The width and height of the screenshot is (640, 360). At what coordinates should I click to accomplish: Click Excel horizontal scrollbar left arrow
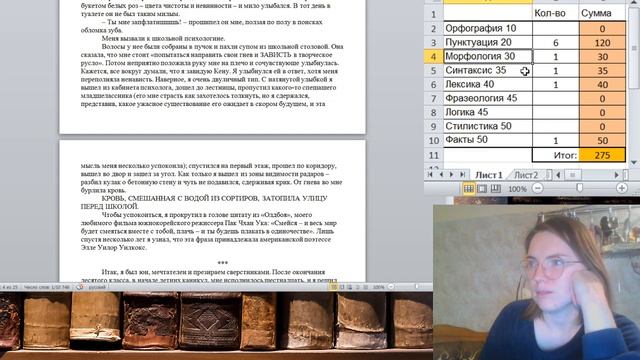[x=558, y=175]
